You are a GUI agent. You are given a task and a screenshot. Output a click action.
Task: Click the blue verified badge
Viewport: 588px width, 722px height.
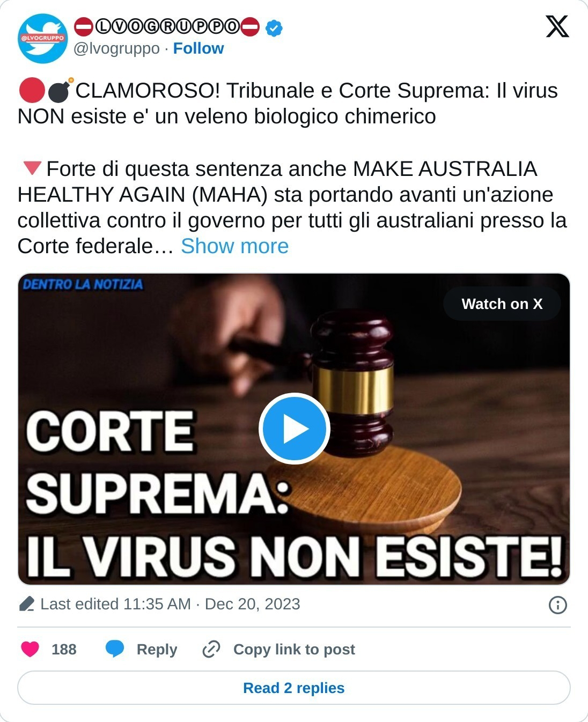coord(275,26)
